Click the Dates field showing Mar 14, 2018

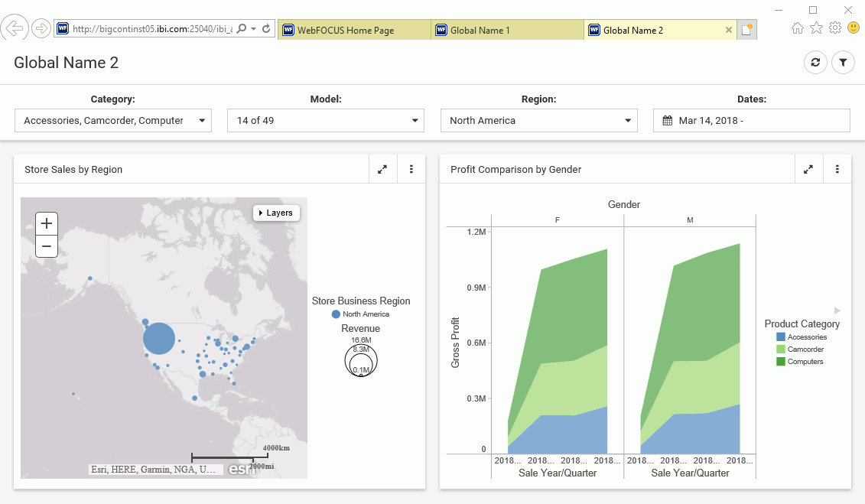751,121
